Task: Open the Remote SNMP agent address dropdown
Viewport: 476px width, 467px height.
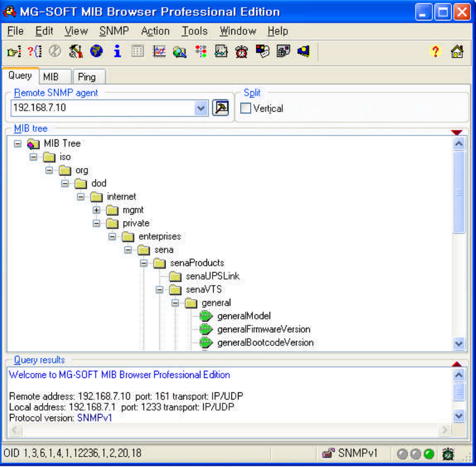Action: (201, 108)
